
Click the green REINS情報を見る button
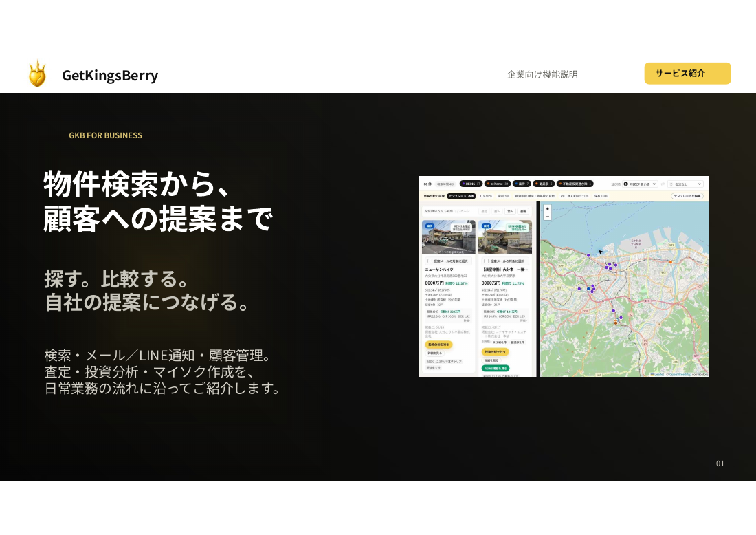click(496, 368)
